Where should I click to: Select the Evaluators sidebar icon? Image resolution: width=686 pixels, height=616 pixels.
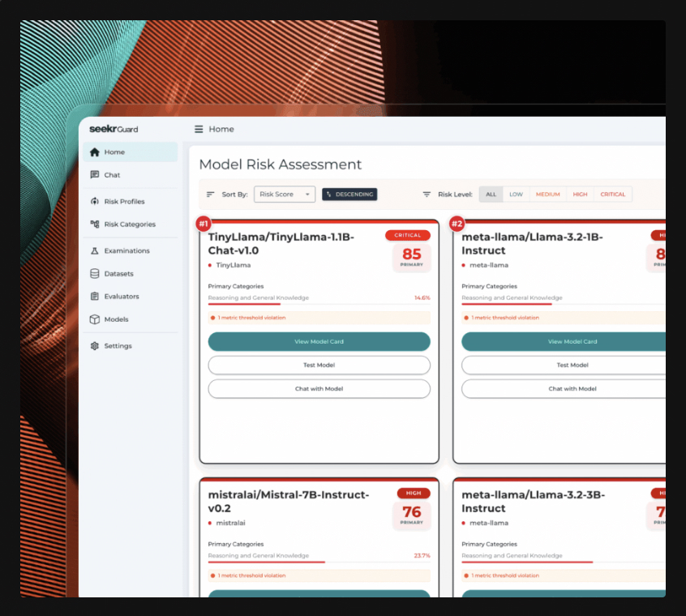[x=95, y=297]
